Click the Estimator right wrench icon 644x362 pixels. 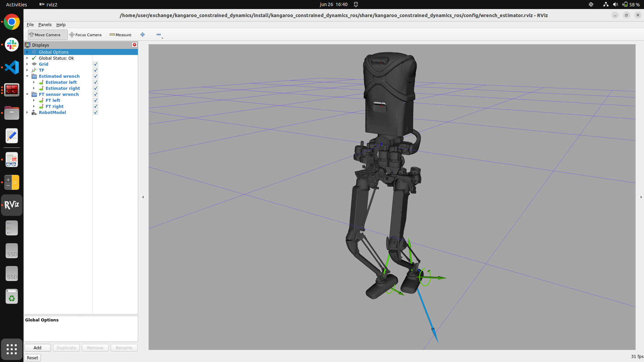[x=41, y=88]
